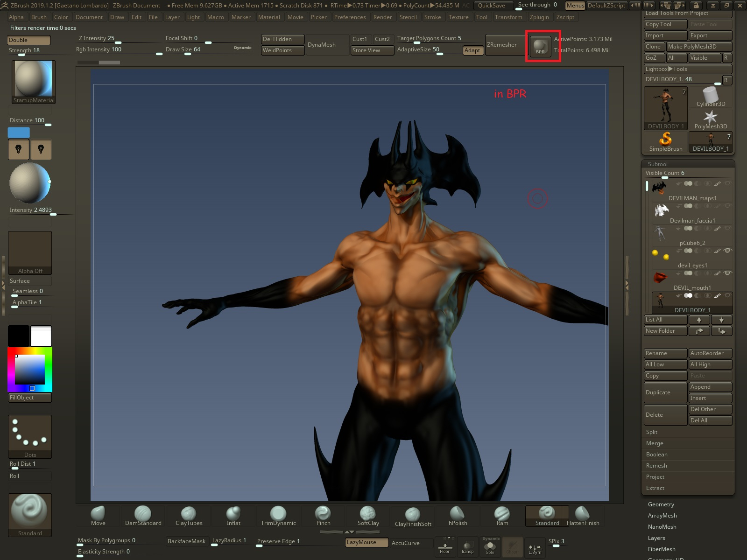Open the Brush menu
The image size is (747, 560).
(x=39, y=17)
